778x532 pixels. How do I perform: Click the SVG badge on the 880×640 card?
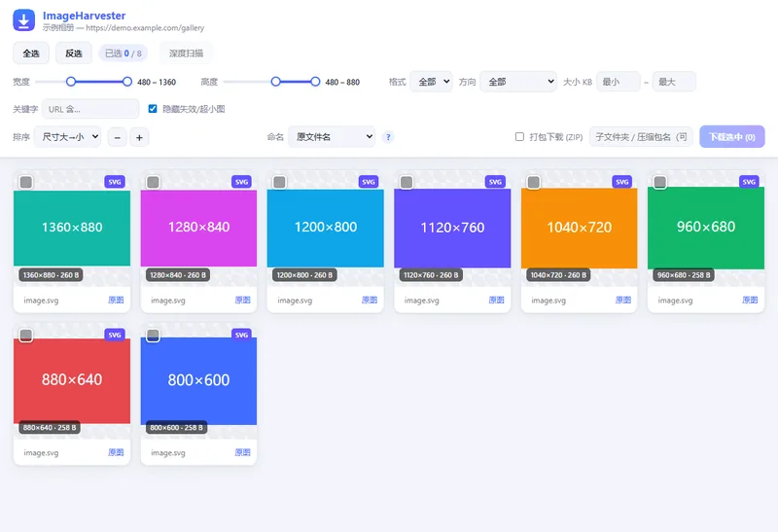pos(115,335)
